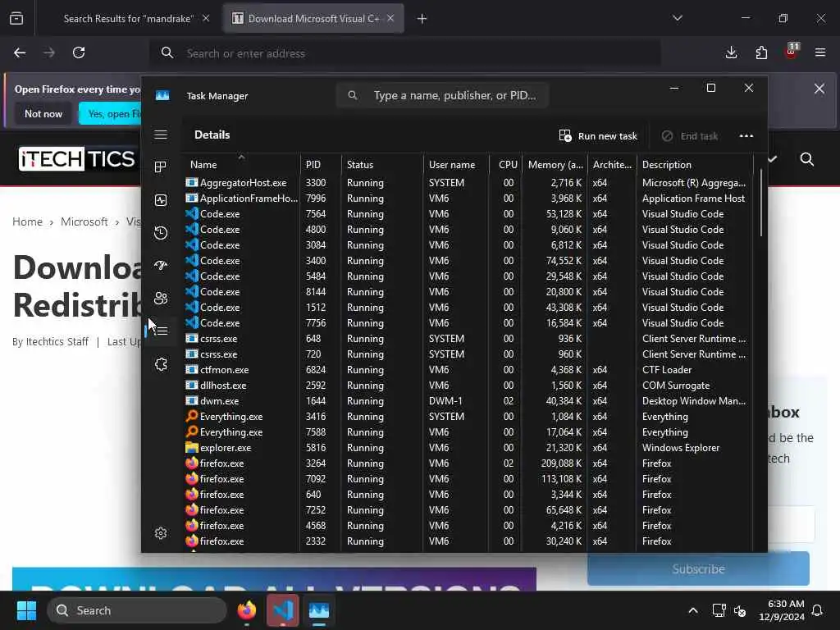Select Code.exe with PID 7564
Image resolution: width=840 pixels, height=630 pixels.
point(468,214)
